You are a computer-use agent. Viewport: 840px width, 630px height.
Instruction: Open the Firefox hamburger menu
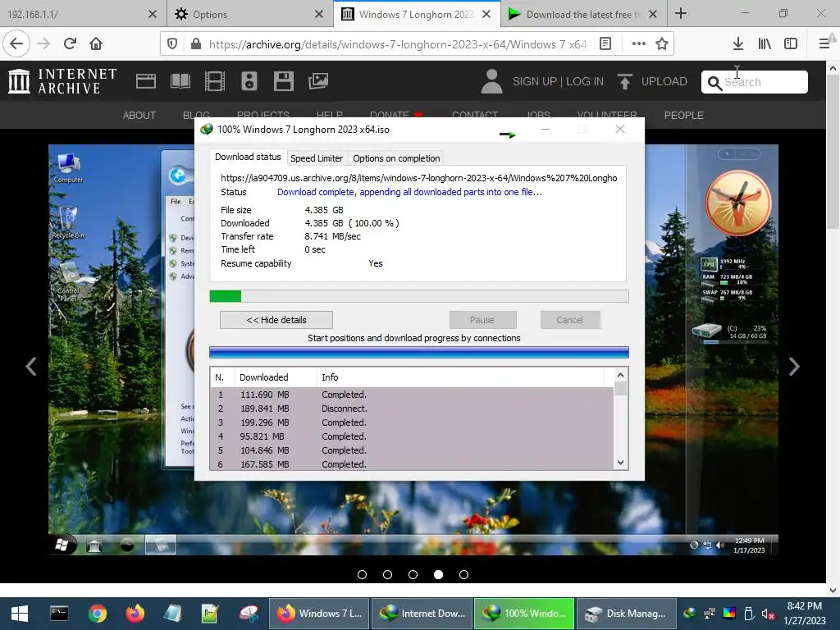824,44
